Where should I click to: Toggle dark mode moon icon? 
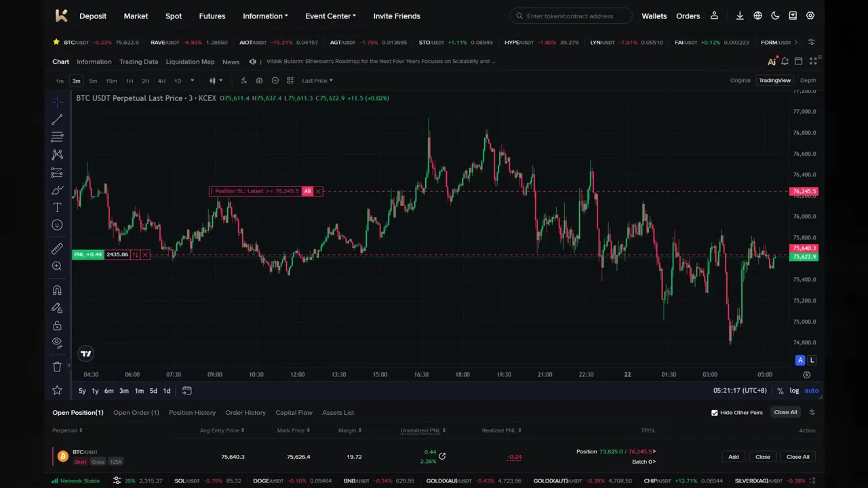coord(775,16)
